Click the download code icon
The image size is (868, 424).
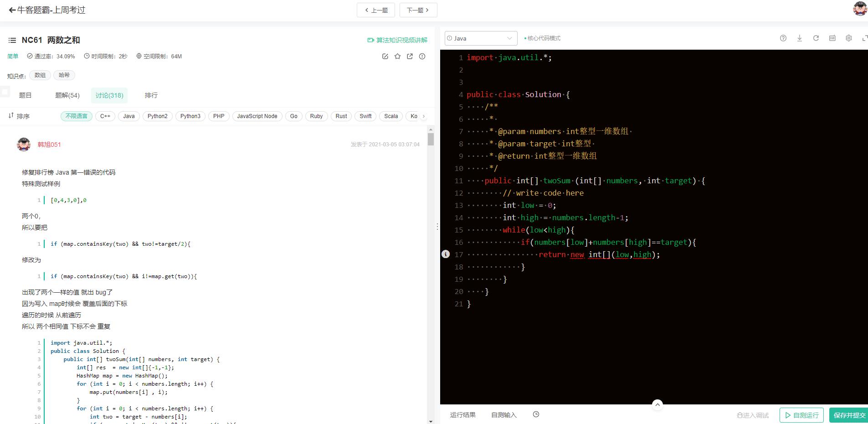799,38
